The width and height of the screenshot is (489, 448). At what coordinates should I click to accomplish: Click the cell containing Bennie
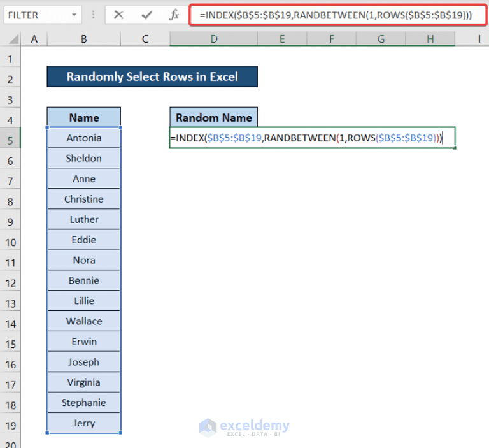tap(84, 280)
